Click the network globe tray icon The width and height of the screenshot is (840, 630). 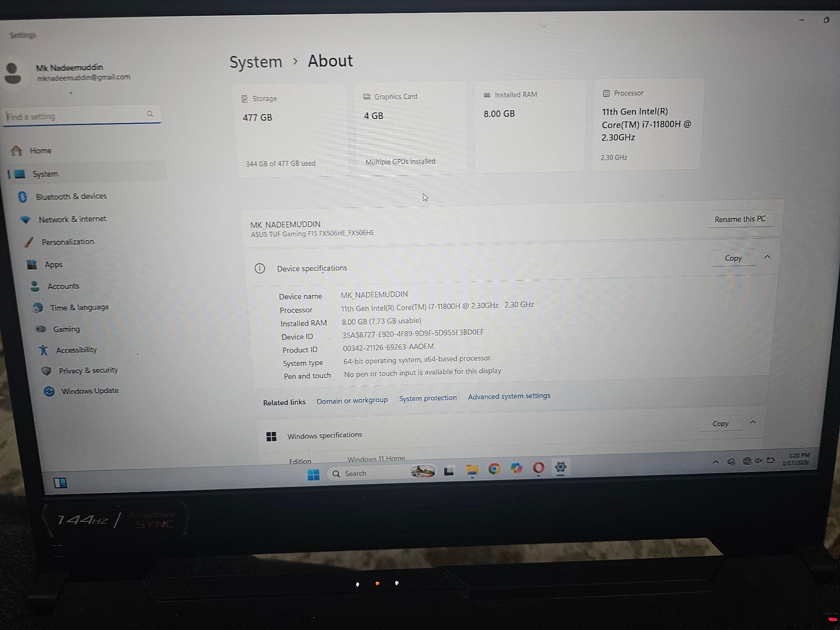[747, 461]
